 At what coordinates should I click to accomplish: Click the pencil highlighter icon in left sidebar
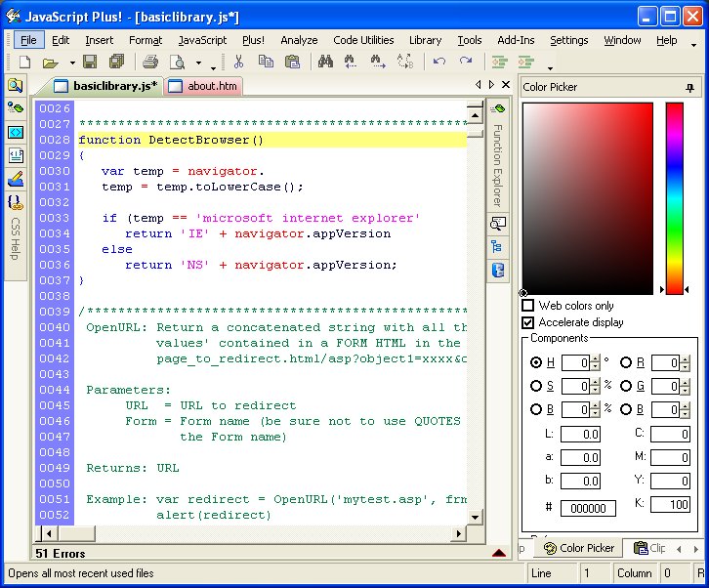tap(16, 179)
